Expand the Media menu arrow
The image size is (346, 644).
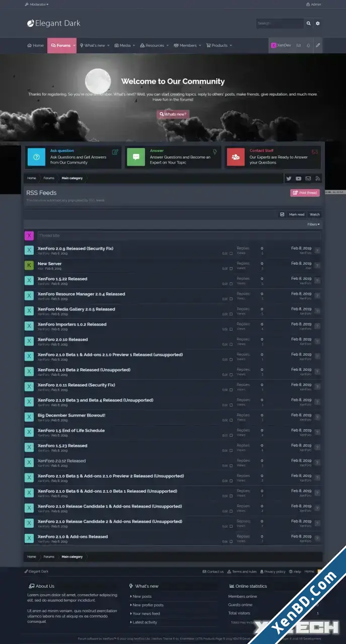click(x=134, y=45)
